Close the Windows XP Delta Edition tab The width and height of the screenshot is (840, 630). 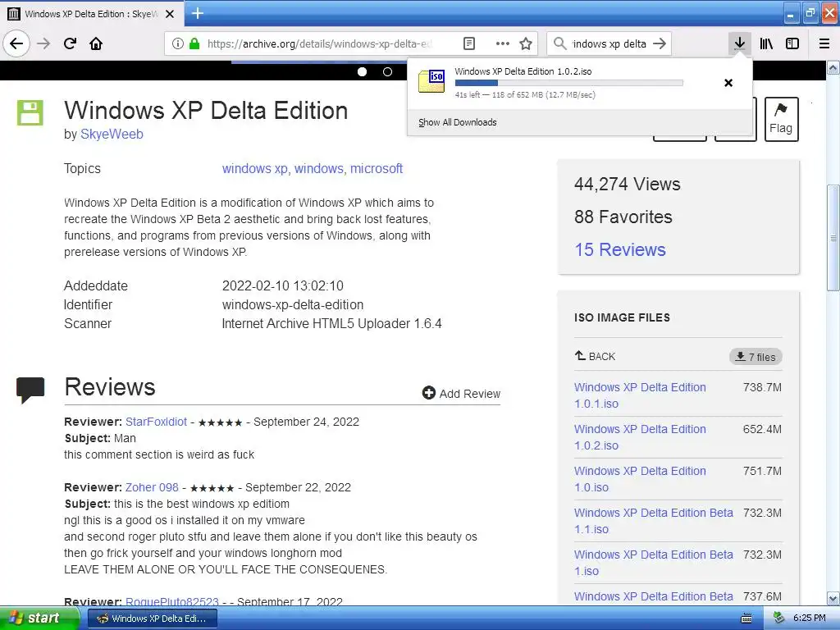(x=170, y=14)
